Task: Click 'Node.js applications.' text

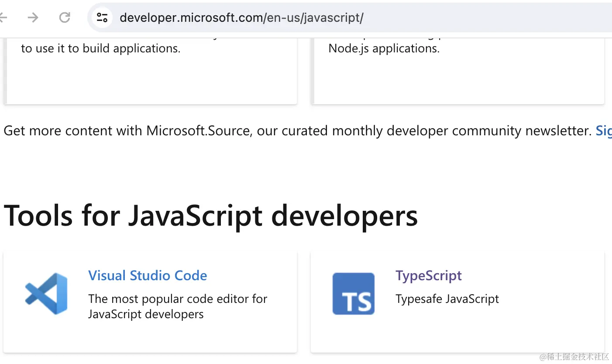Action: (x=384, y=48)
